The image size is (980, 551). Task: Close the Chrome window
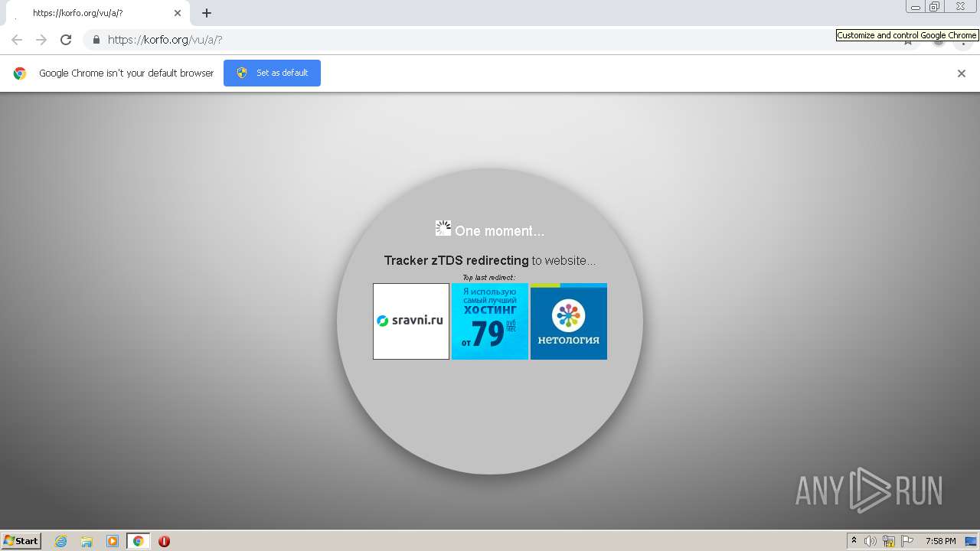click(x=960, y=7)
